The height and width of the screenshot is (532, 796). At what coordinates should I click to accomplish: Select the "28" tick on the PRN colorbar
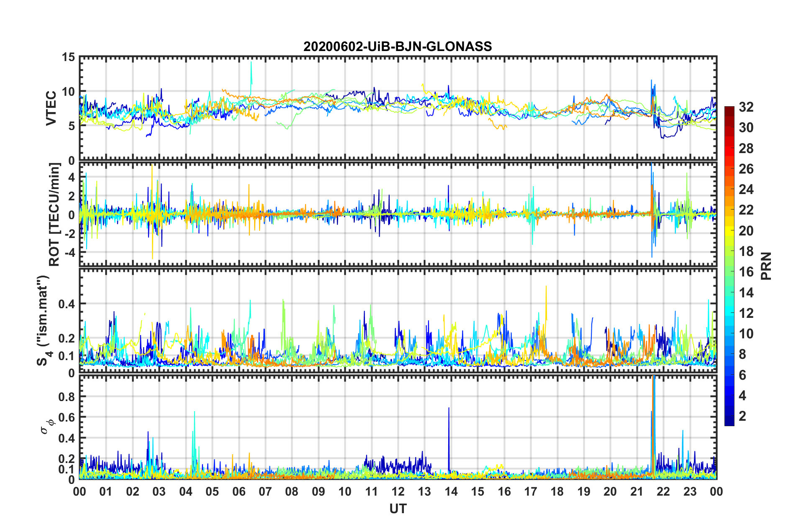(746, 148)
